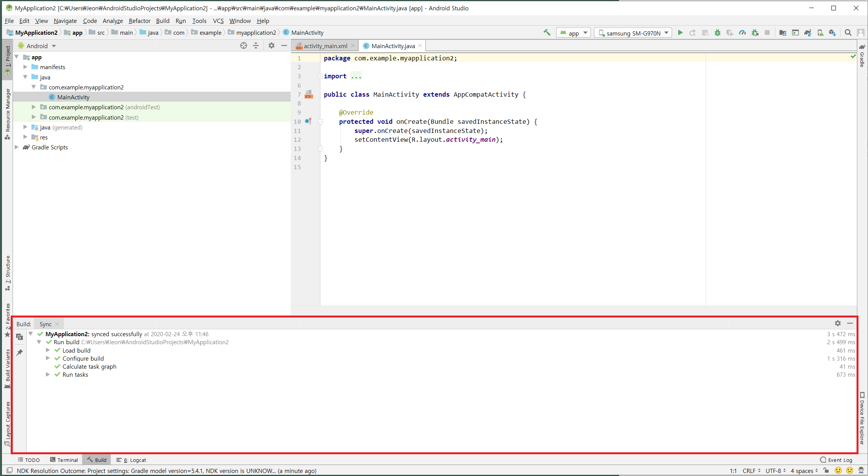868x476 pixels.
Task: Toggle Build Variants sidebar panel
Action: click(8, 368)
